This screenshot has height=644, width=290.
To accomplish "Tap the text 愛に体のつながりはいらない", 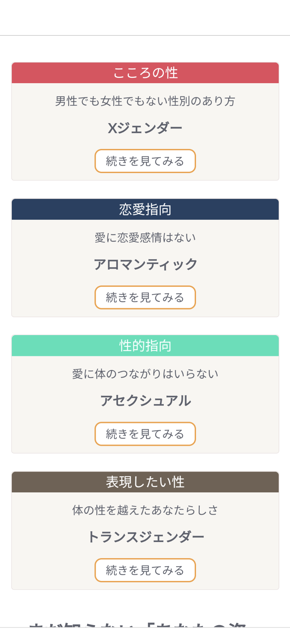I will coord(145,374).
